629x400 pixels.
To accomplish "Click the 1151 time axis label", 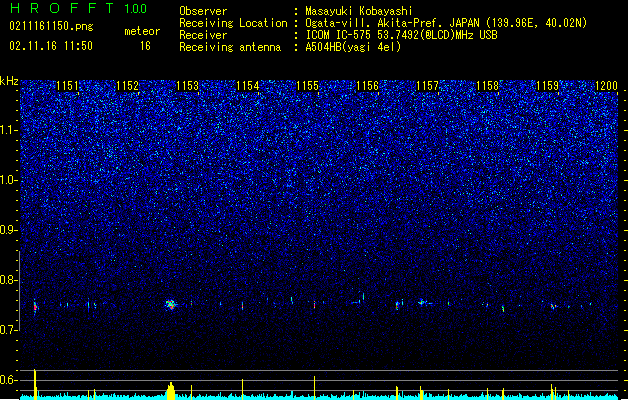I will [67, 86].
